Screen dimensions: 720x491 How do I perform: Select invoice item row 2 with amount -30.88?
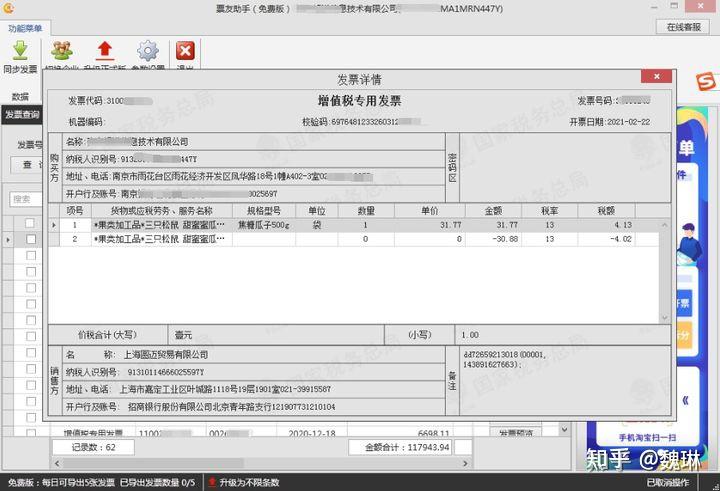tap(354, 239)
